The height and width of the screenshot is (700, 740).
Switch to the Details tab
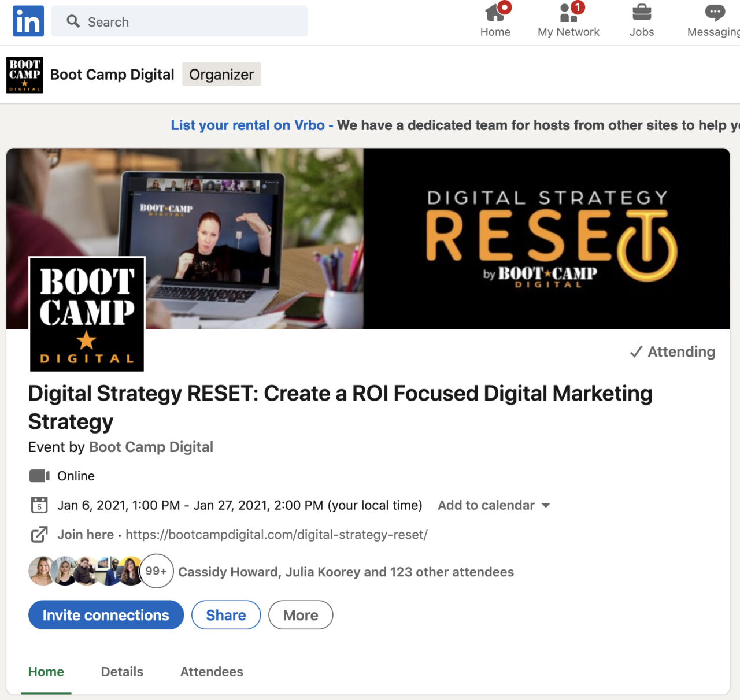[x=122, y=672]
